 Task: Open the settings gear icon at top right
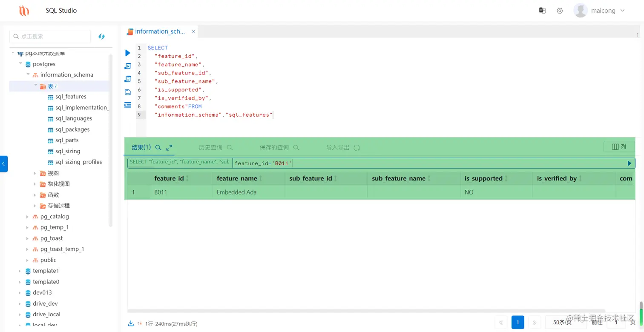click(x=560, y=10)
